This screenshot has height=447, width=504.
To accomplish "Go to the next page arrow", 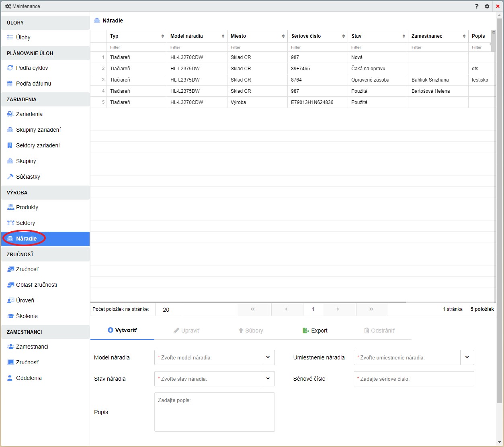I will pos(338,309).
